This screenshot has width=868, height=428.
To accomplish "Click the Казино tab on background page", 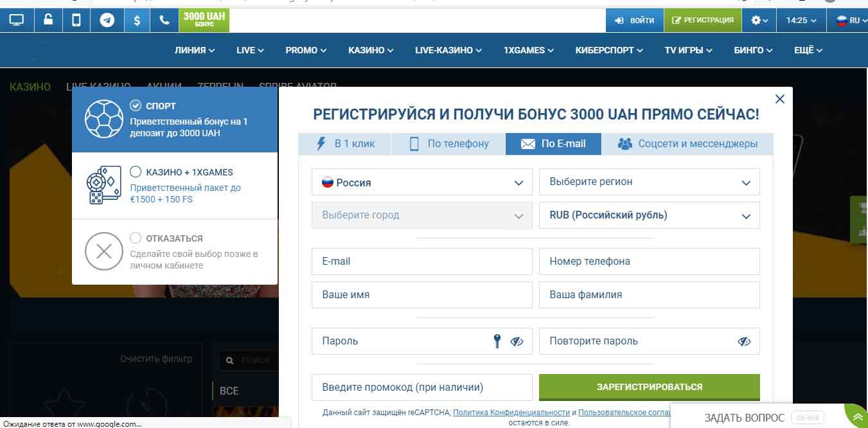I will click(x=30, y=86).
